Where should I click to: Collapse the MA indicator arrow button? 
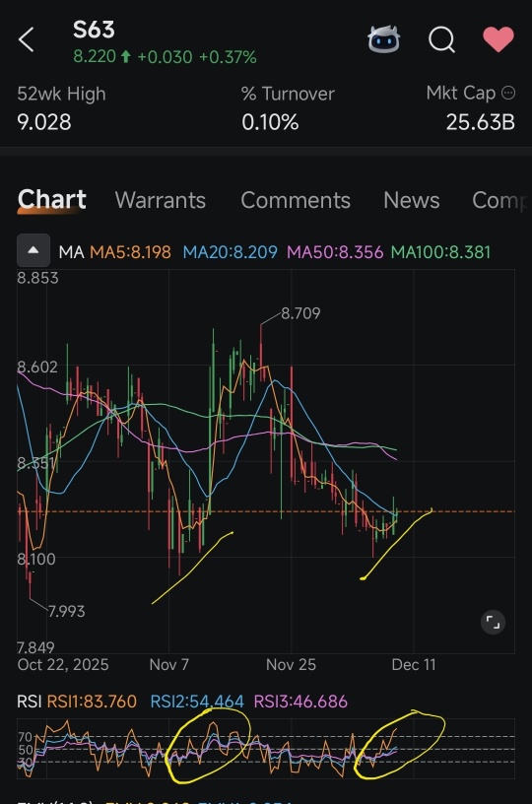pyautogui.click(x=33, y=250)
